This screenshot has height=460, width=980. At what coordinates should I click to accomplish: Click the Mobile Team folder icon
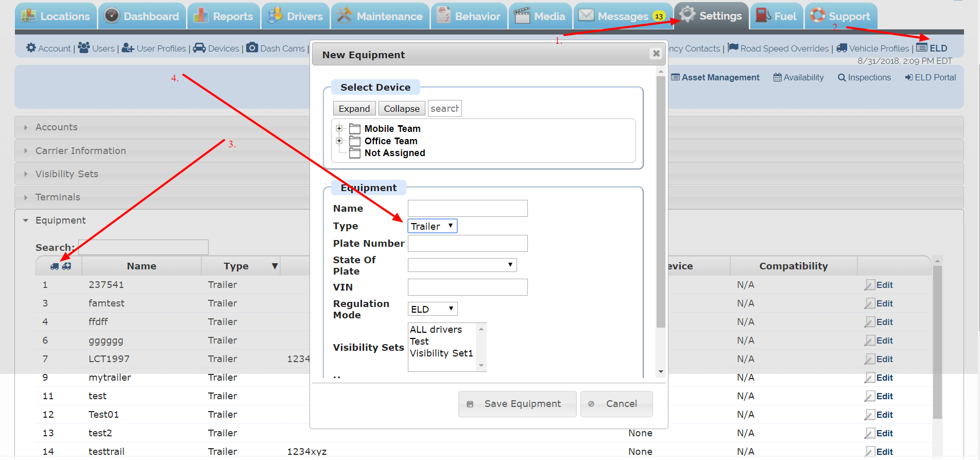(355, 128)
